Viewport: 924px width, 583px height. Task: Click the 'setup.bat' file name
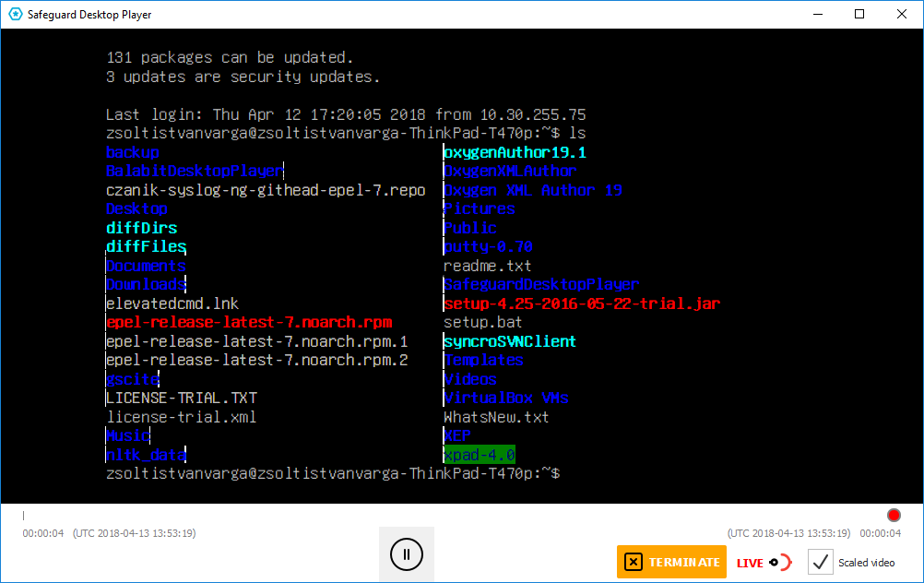click(x=483, y=322)
